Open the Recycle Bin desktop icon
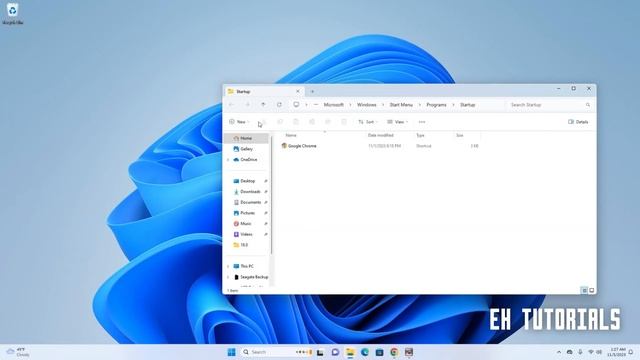This screenshot has width=640, height=360. [13, 13]
